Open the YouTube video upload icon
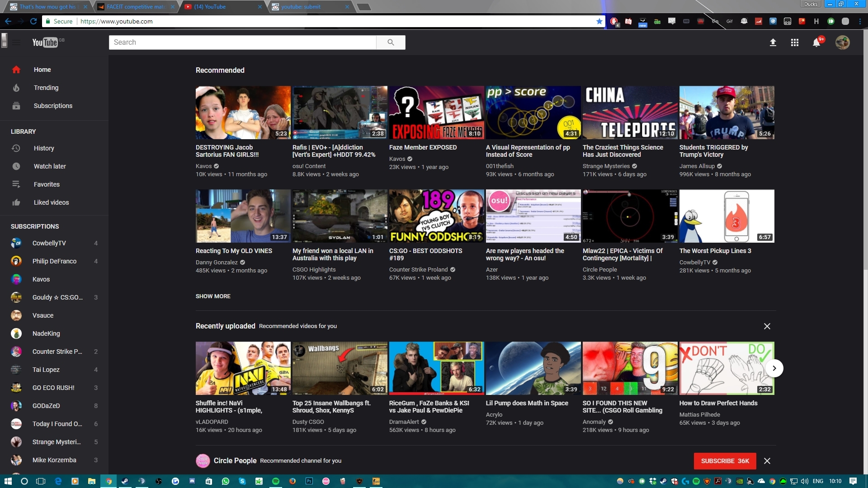The image size is (868, 488). pos(773,42)
